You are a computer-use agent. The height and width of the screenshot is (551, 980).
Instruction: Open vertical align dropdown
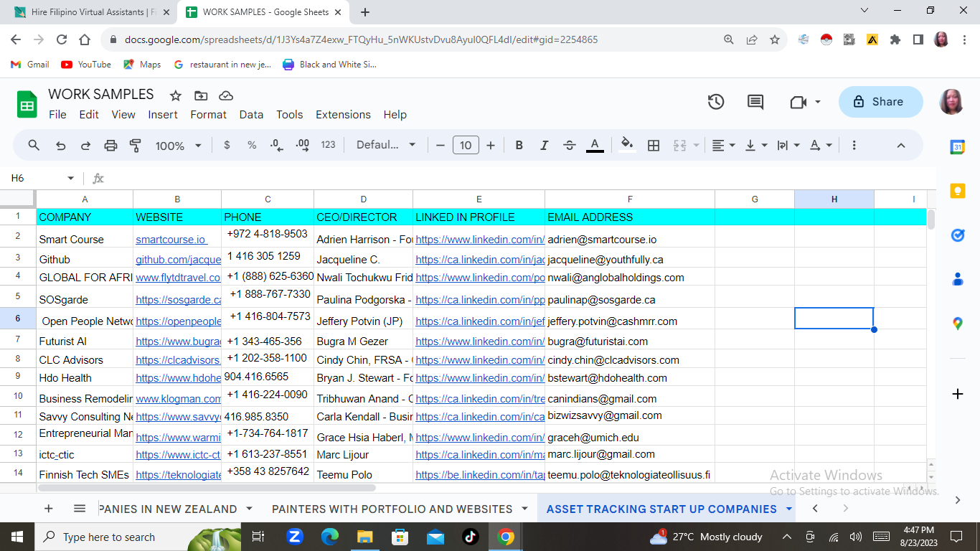click(x=756, y=145)
